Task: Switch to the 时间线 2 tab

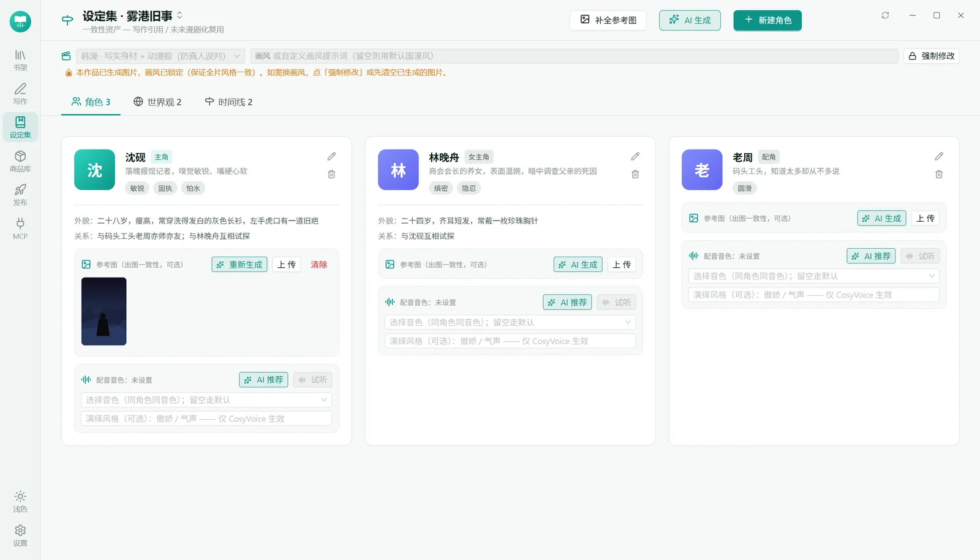Action: [x=228, y=102]
